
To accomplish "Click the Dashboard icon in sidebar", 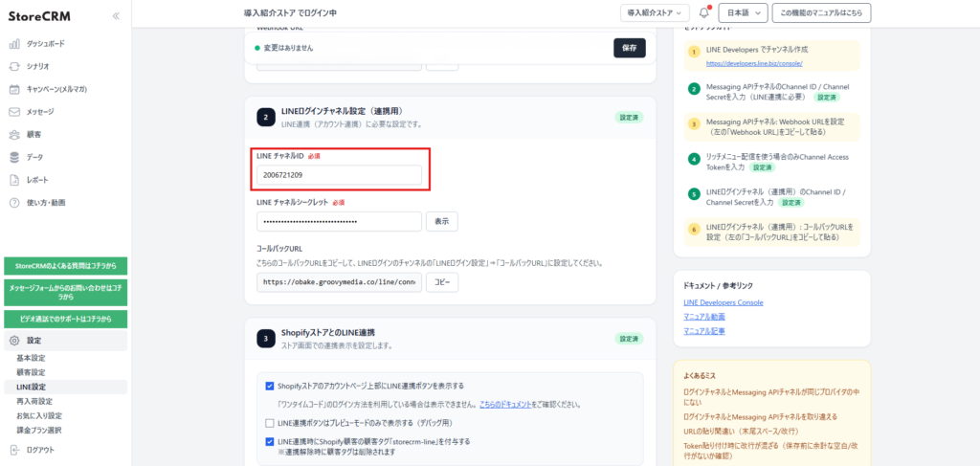I will coord(14,44).
